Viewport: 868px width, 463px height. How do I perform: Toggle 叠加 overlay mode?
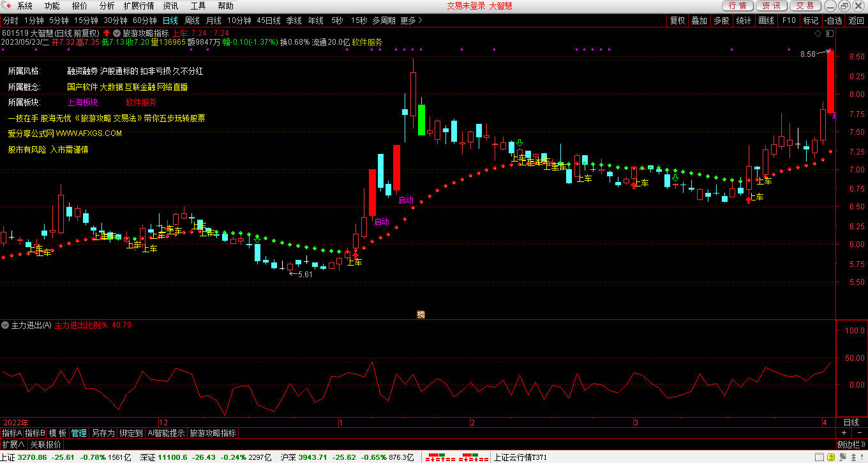(699, 20)
